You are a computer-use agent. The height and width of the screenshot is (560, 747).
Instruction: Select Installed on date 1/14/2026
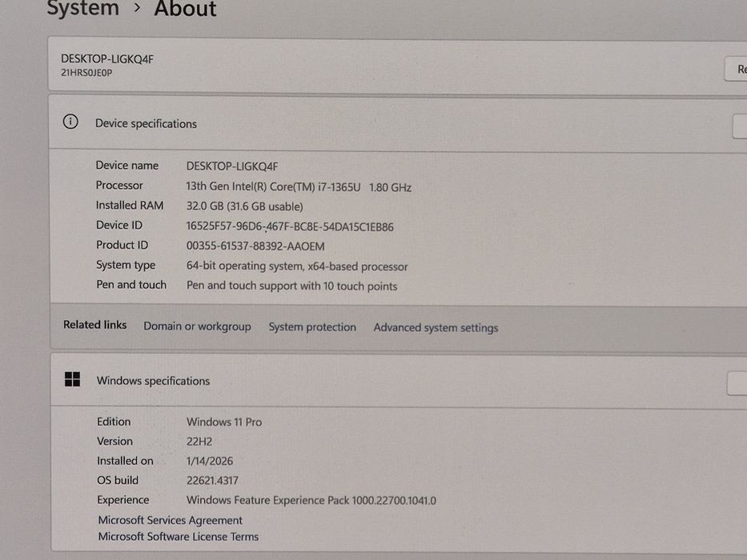210,461
